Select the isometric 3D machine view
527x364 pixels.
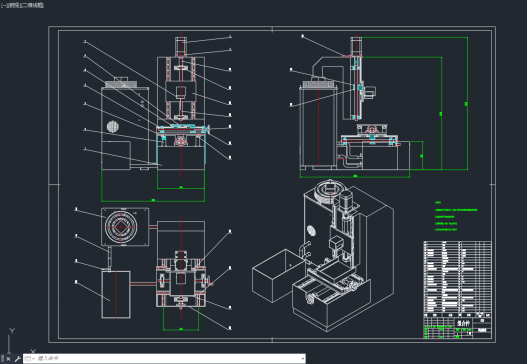point(323,255)
